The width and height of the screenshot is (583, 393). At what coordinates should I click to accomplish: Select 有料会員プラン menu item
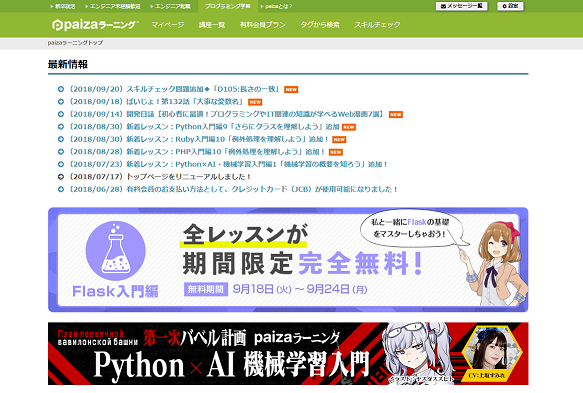click(262, 25)
